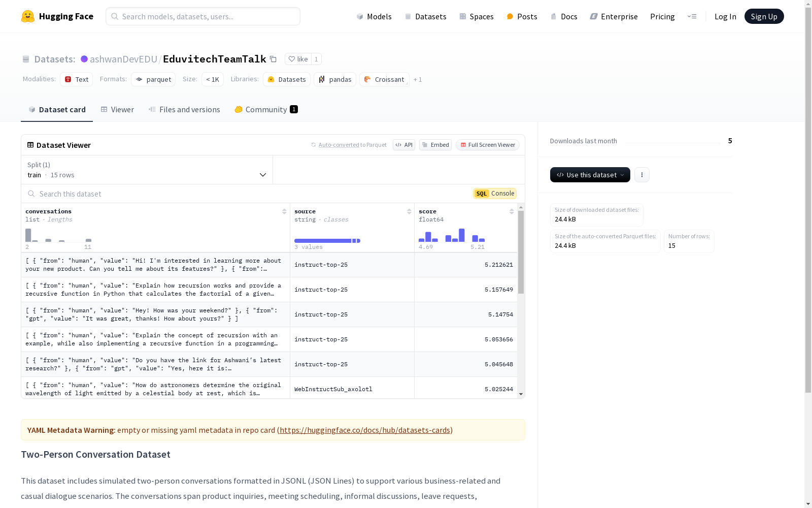812x508 pixels.
Task: Go to Models page
Action: pyautogui.click(x=374, y=16)
